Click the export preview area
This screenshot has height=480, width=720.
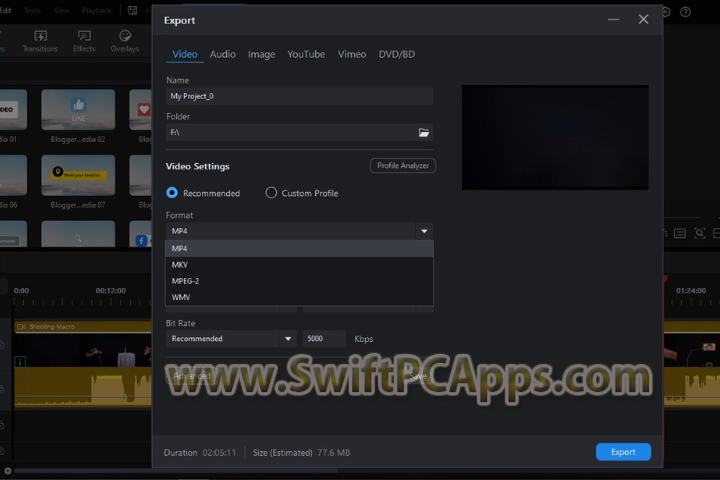click(555, 137)
